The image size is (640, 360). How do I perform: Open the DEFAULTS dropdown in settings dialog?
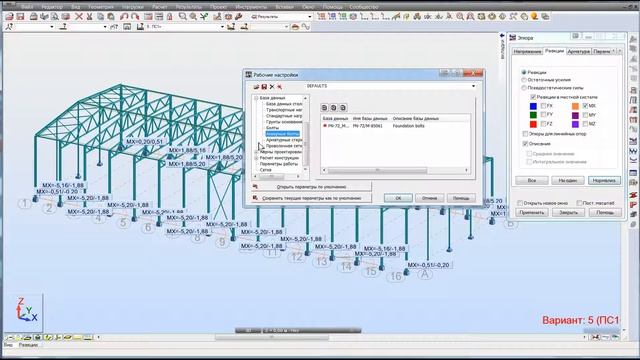point(473,86)
